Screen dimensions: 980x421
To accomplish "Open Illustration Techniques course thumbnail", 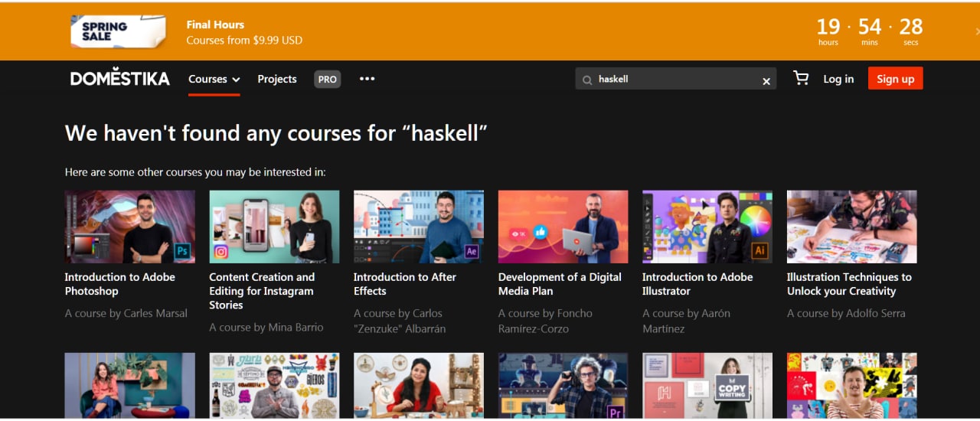I will pos(852,227).
